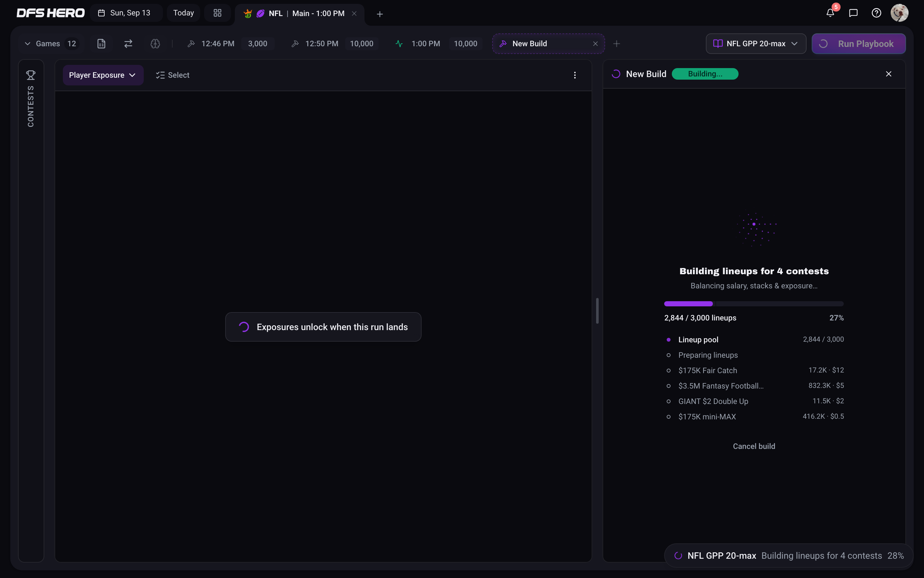Open the three-dot more options menu
Screen dimensions: 924x578
[x=575, y=75]
